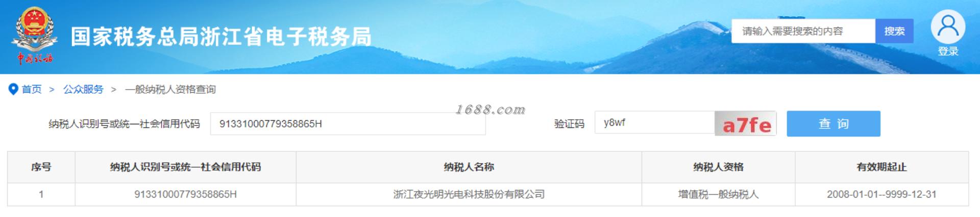Viewport: 980px width, 217px height.
Task: Focus the 验证码 input field
Action: tap(654, 123)
